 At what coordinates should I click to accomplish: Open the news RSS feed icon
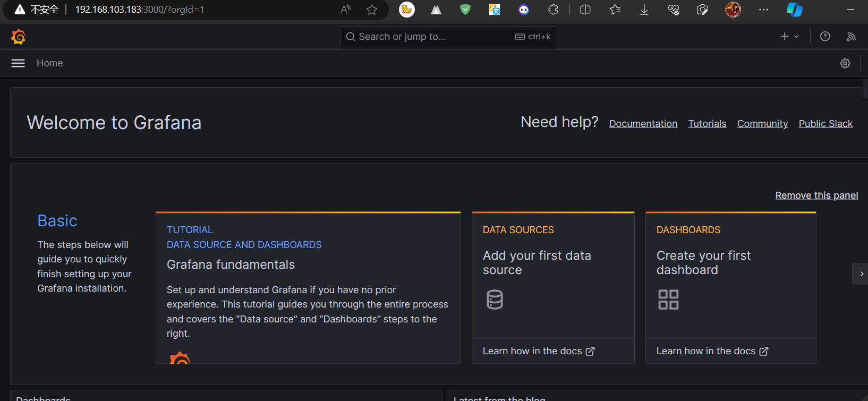[x=851, y=36]
